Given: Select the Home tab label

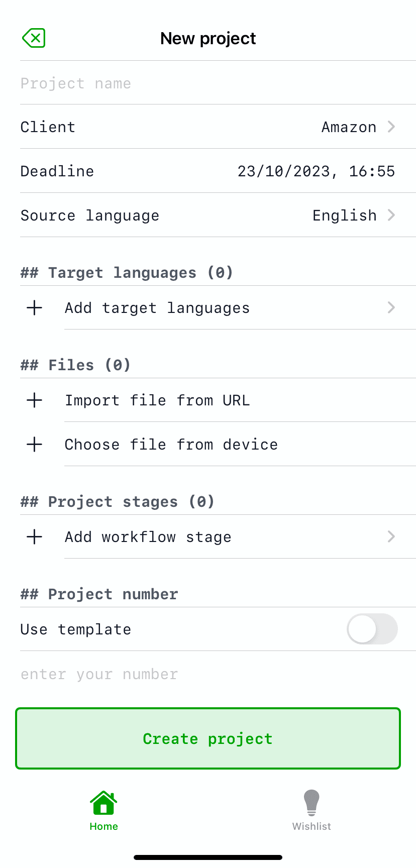Looking at the screenshot, I should point(103,826).
